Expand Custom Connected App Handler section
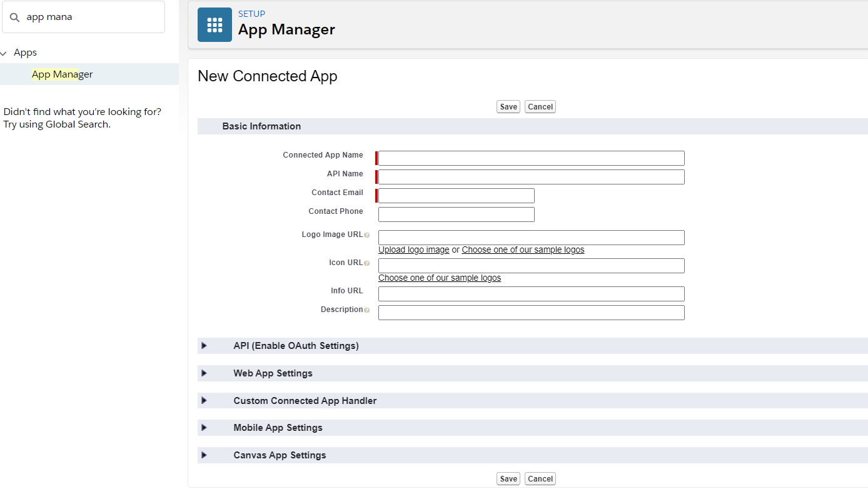The width and height of the screenshot is (868, 489). [x=204, y=401]
